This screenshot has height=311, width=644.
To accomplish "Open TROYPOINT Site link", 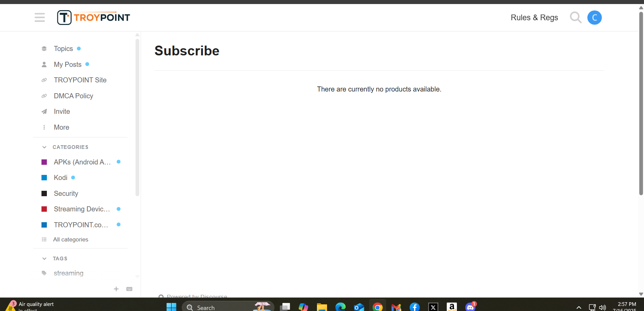I will click(80, 80).
